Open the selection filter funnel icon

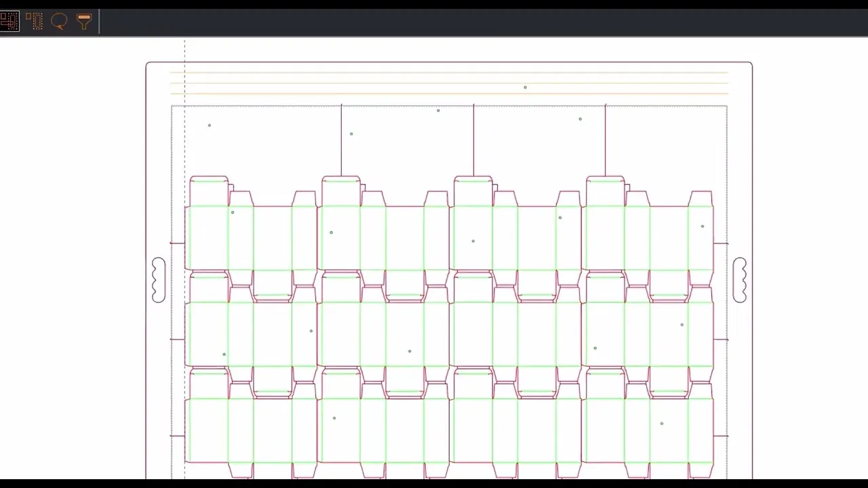click(84, 22)
